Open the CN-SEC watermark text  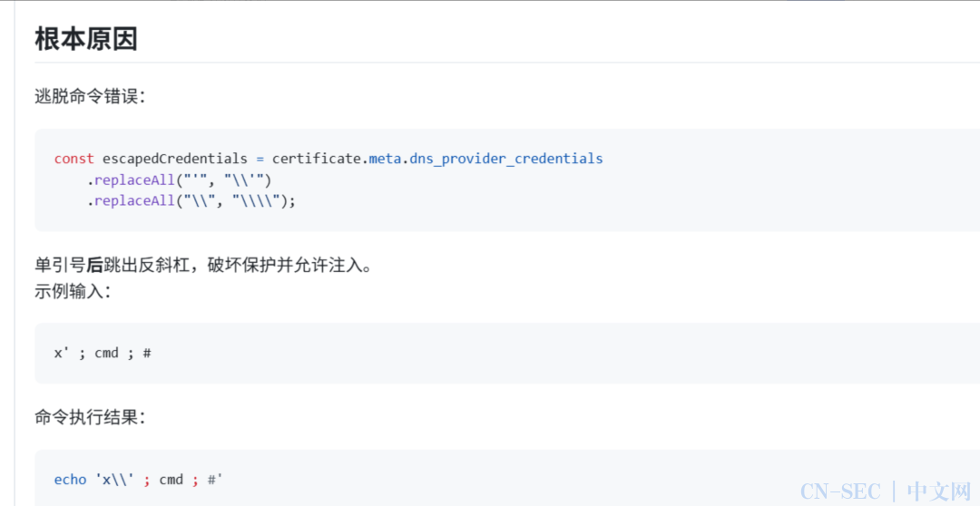pos(841,490)
